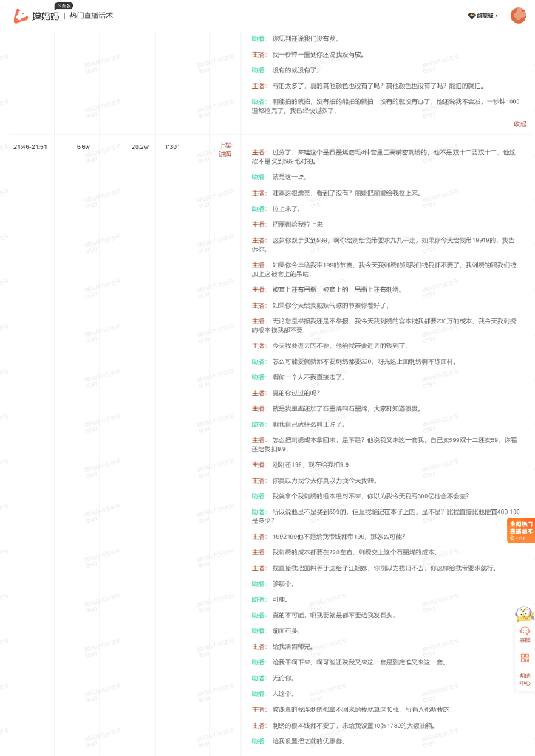Click the 版 badge above the 蝉妈妈 logo
Viewport: 535px width, 756px height.
pyautogui.click(x=64, y=6)
